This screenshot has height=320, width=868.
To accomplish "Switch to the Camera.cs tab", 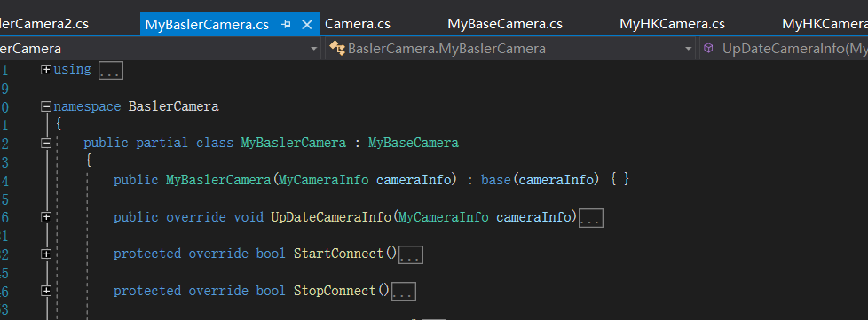I will pos(358,24).
